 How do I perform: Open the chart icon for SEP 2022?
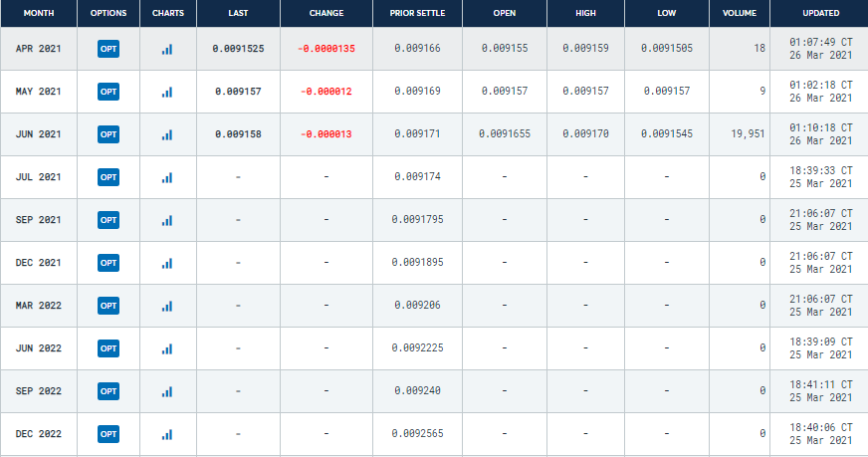(x=167, y=391)
